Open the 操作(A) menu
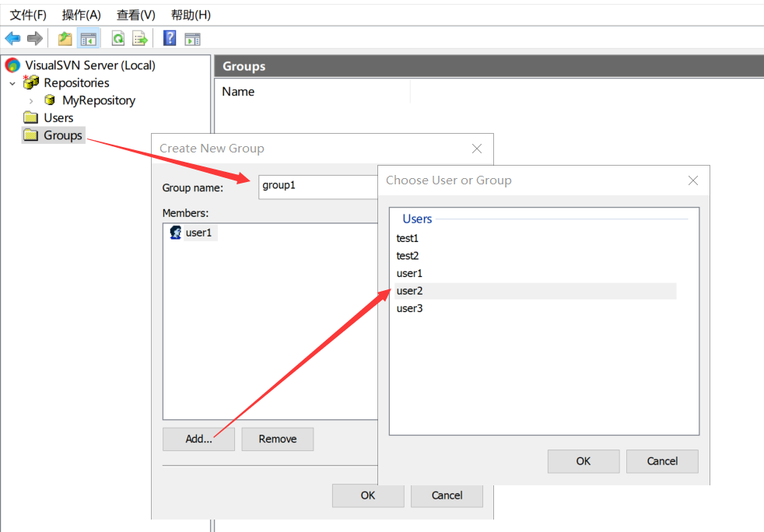Image resolution: width=764 pixels, height=532 pixels. (x=82, y=15)
